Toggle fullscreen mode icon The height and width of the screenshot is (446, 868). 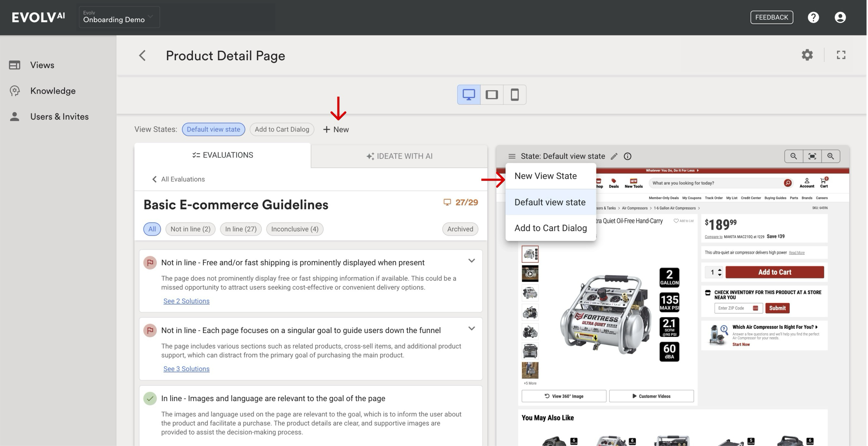(x=841, y=55)
